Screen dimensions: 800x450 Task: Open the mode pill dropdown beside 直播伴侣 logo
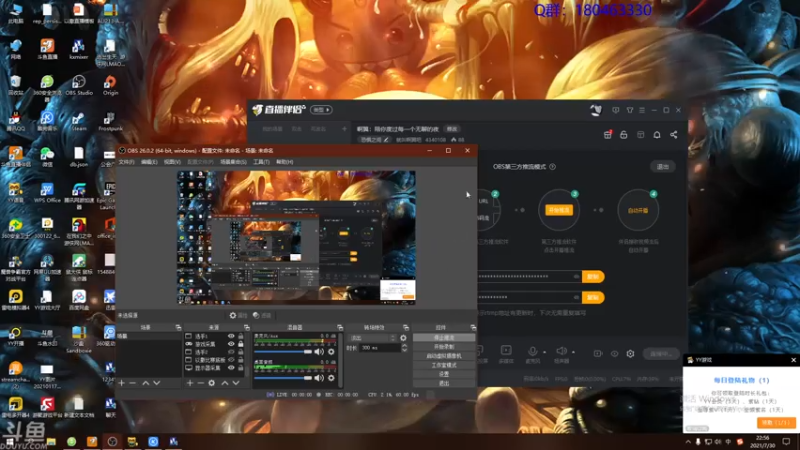(x=321, y=110)
